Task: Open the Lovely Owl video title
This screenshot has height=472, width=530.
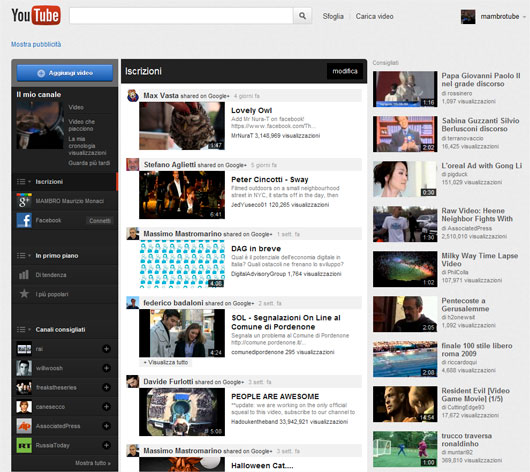Action: pyautogui.click(x=251, y=110)
